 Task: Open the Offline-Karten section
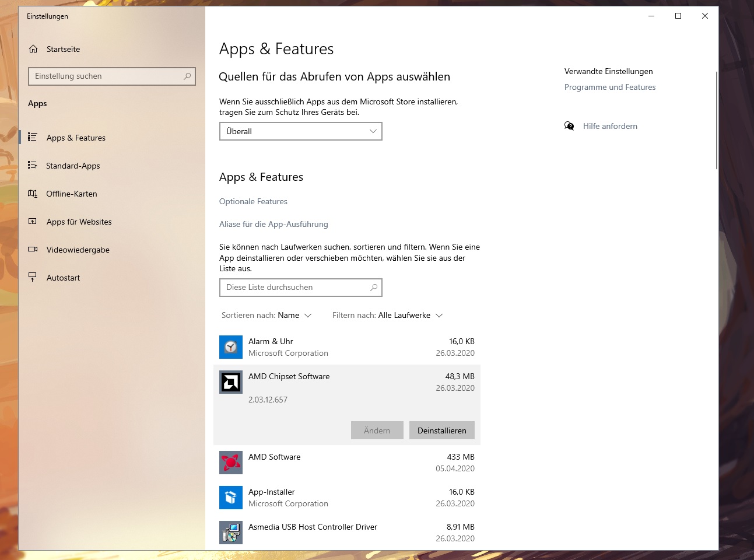coord(112,194)
